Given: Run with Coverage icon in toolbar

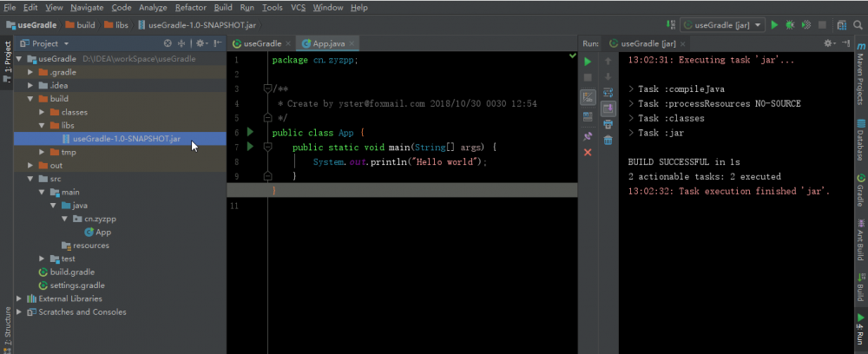Looking at the screenshot, I should point(806,25).
